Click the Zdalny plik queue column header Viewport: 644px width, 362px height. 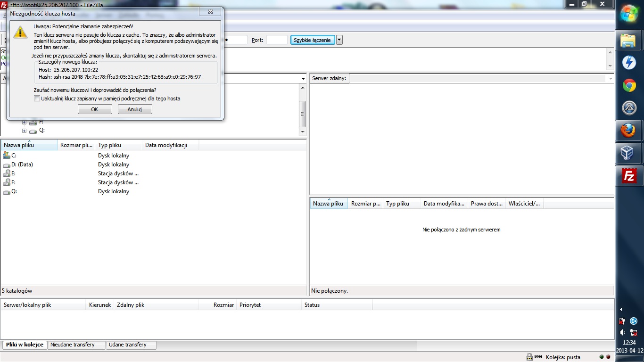157,305
